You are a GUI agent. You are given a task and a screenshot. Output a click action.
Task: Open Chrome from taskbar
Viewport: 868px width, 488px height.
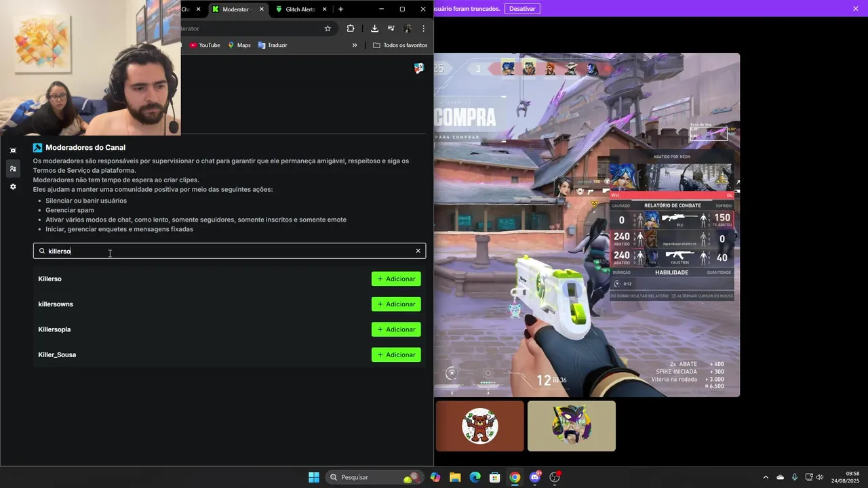[515, 477]
